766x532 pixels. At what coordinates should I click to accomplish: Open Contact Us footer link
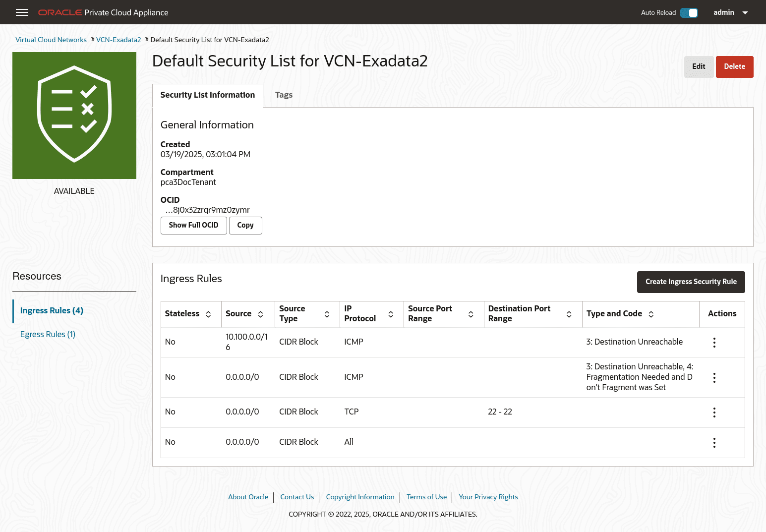click(x=297, y=497)
